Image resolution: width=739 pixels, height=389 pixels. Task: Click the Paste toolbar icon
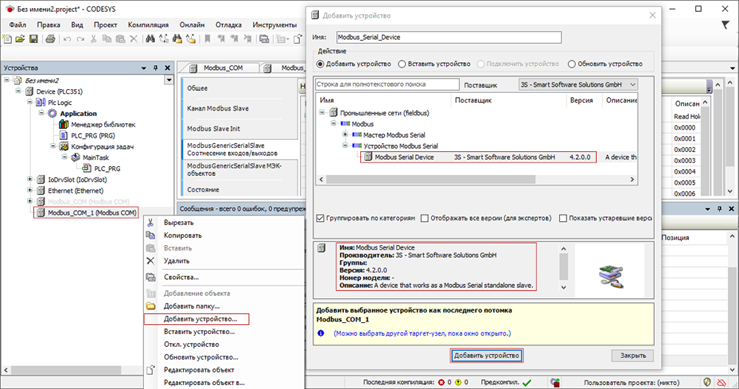pyautogui.click(x=121, y=39)
